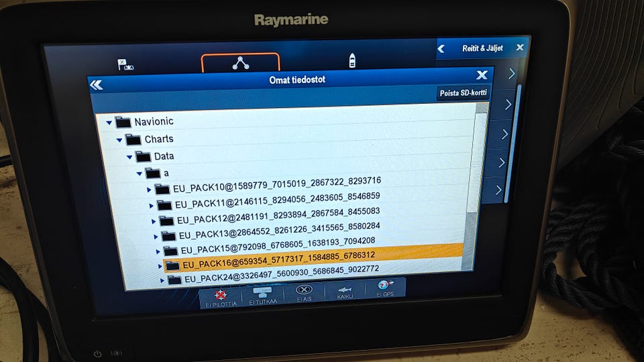The image size is (644, 362).
Task: Click the EU_PACK16 folder icon
Action: coord(172,266)
